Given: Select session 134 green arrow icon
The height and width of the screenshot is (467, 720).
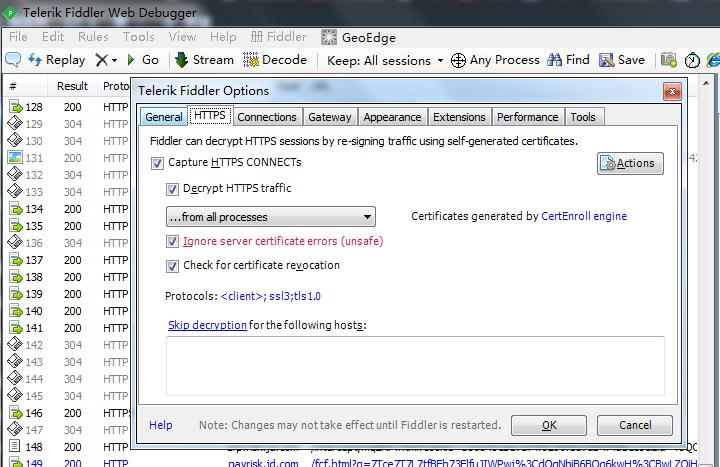Looking at the screenshot, I should pos(16,209).
